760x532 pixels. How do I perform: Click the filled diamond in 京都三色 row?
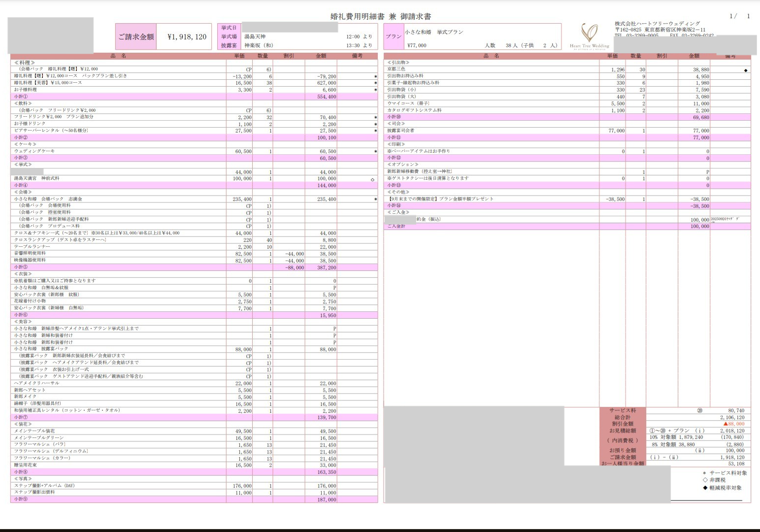[746, 70]
